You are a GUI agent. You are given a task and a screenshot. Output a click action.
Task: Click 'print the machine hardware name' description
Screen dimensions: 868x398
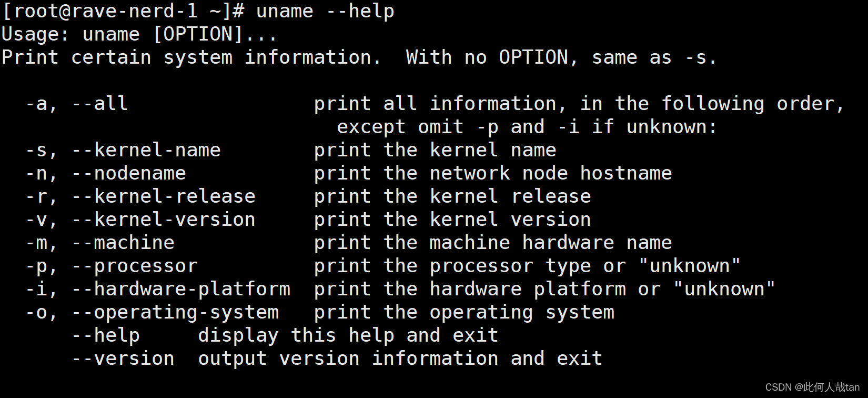tap(493, 243)
